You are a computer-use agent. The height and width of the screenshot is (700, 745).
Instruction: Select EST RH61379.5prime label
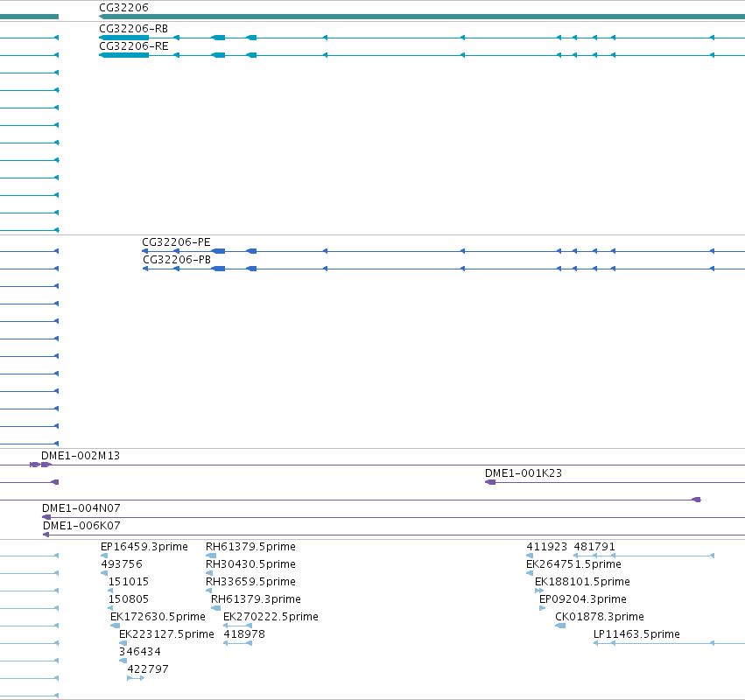point(250,547)
